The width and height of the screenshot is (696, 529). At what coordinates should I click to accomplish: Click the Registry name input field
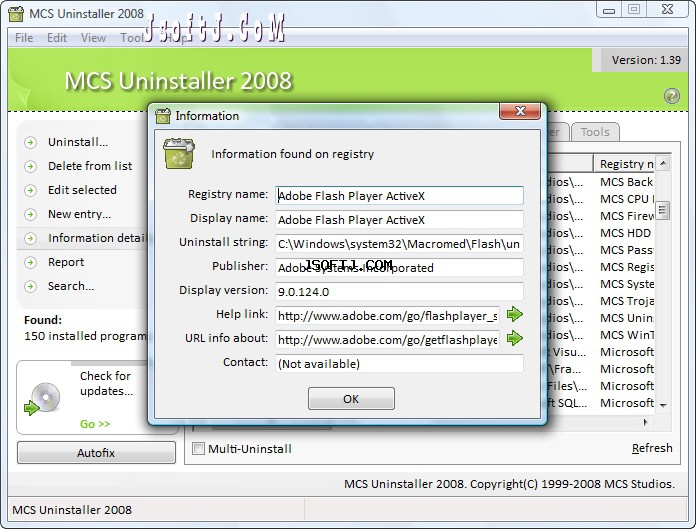[x=399, y=196]
